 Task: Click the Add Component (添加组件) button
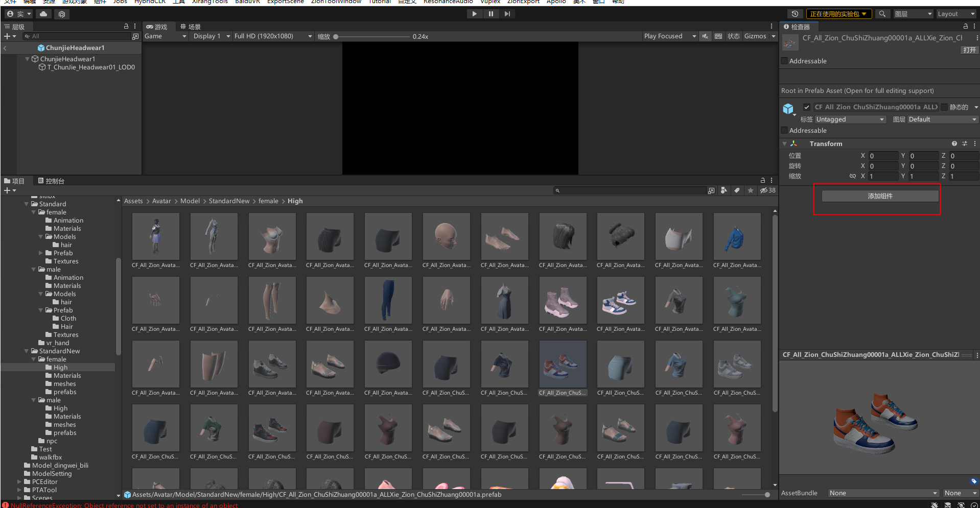[x=880, y=196]
